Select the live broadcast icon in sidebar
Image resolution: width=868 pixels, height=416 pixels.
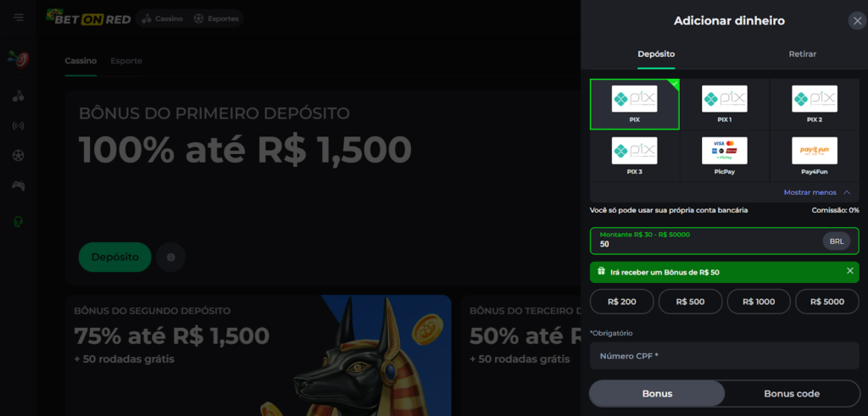pos(19,125)
